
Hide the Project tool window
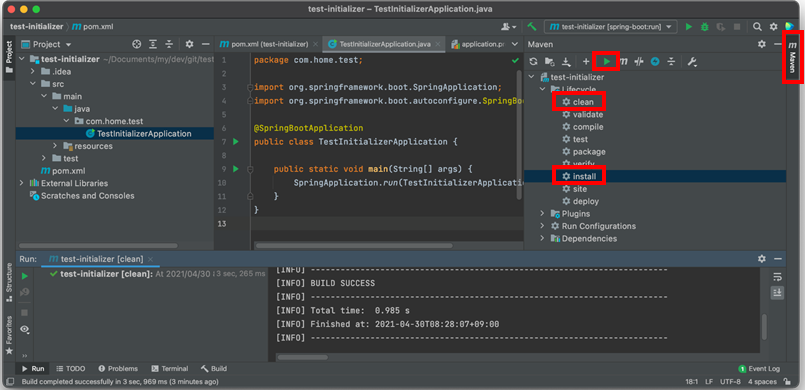click(205, 44)
